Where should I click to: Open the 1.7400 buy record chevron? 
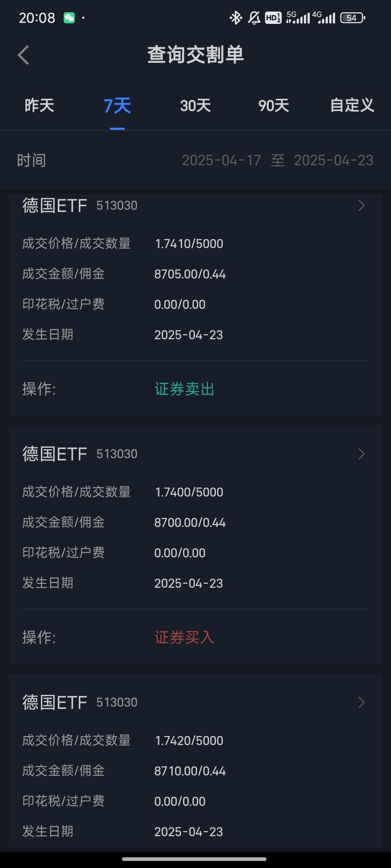[361, 454]
